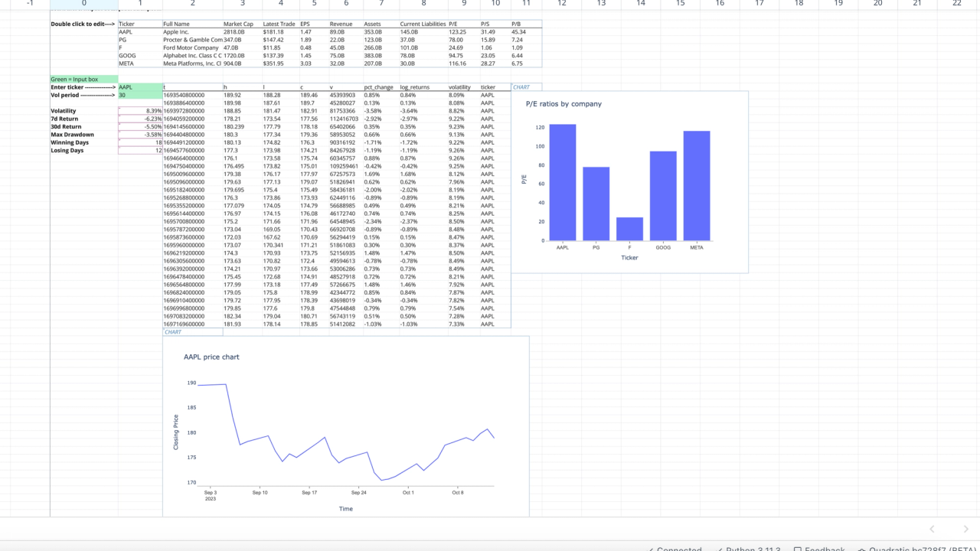Select the Max Drawdown label cell

click(84, 135)
